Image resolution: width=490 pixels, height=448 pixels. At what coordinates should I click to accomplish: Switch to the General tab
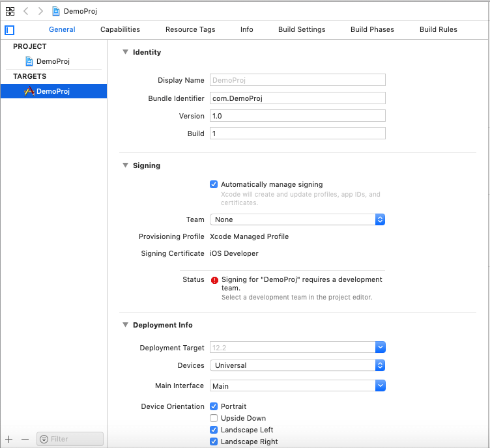click(62, 29)
